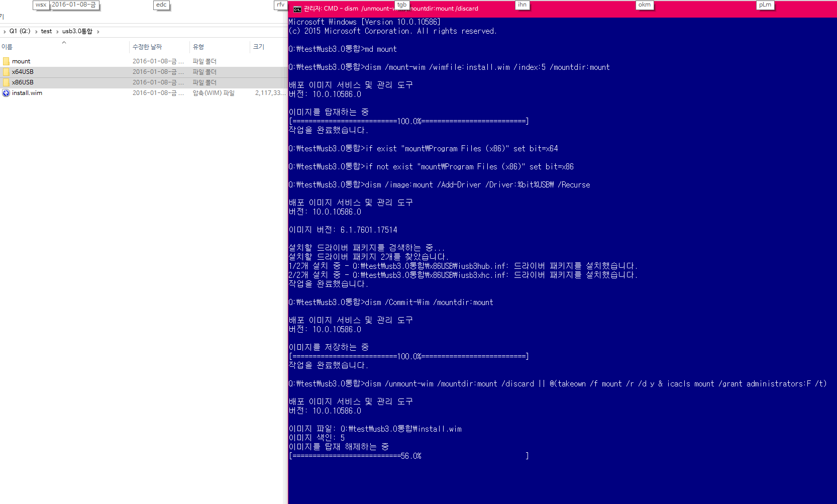Click the 'set bit=x64' command line

tap(423, 149)
